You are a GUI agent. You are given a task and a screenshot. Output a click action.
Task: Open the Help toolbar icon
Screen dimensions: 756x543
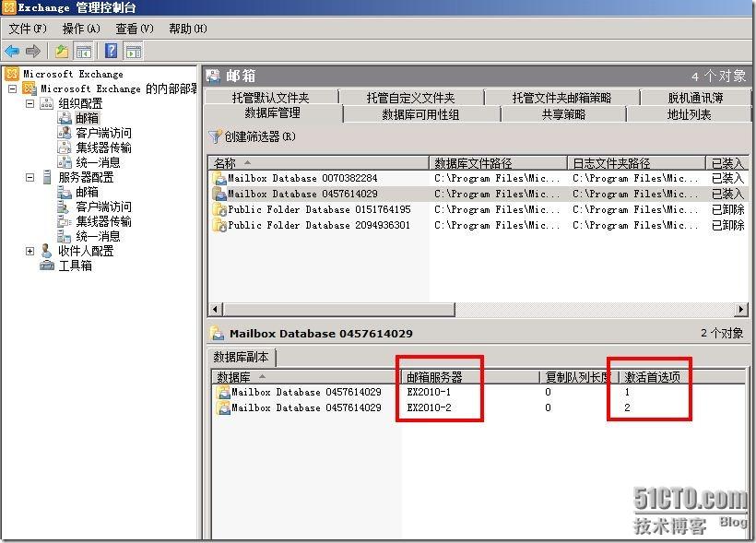111,51
